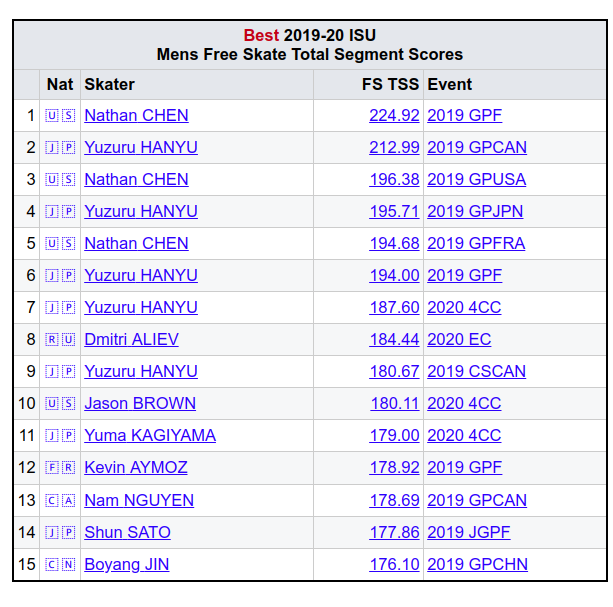
Task: Click the Skater column header
Action: [x=109, y=84]
